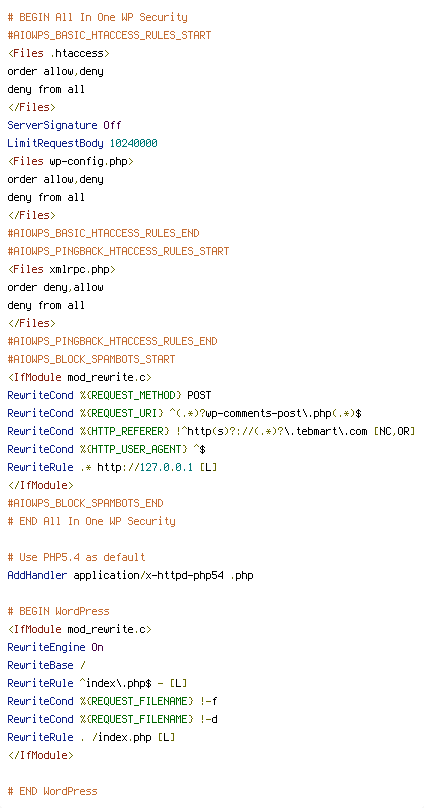The image size is (424, 808).
Task: Click the http://127.0.0.1 rewrite target
Action: pos(145,467)
